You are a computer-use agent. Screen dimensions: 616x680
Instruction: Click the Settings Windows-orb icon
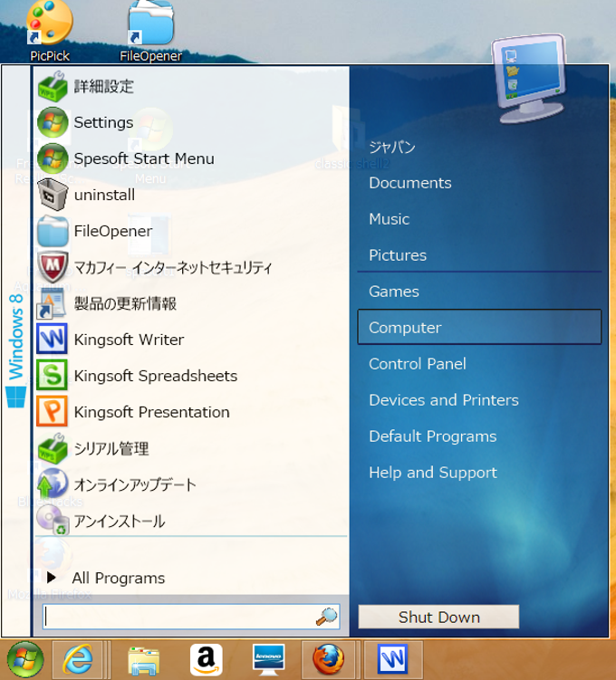[53, 122]
